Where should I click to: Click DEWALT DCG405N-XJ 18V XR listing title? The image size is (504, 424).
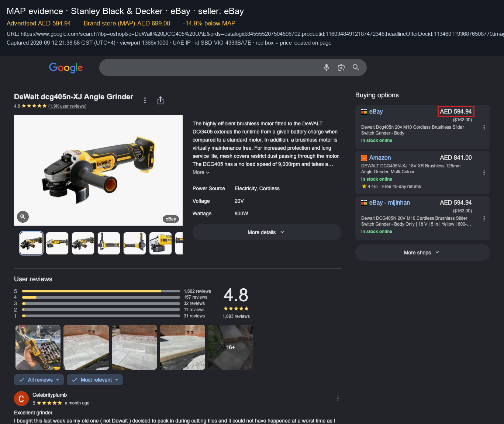coord(411,169)
